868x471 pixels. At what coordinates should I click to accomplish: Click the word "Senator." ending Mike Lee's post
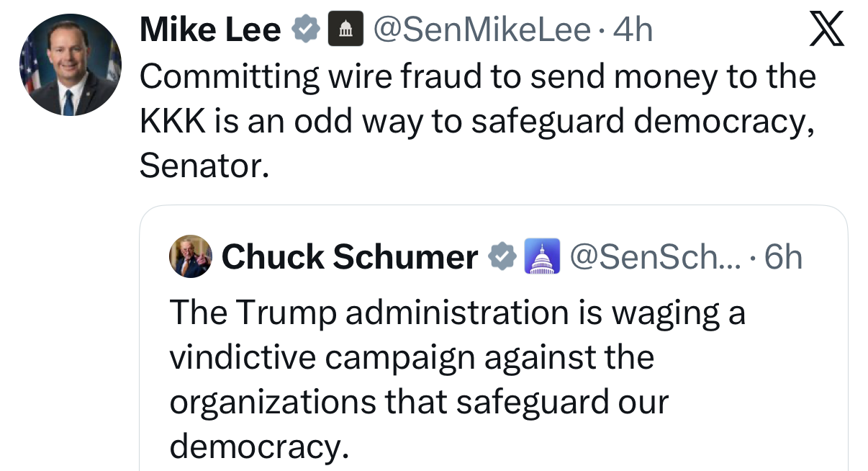[x=204, y=166]
